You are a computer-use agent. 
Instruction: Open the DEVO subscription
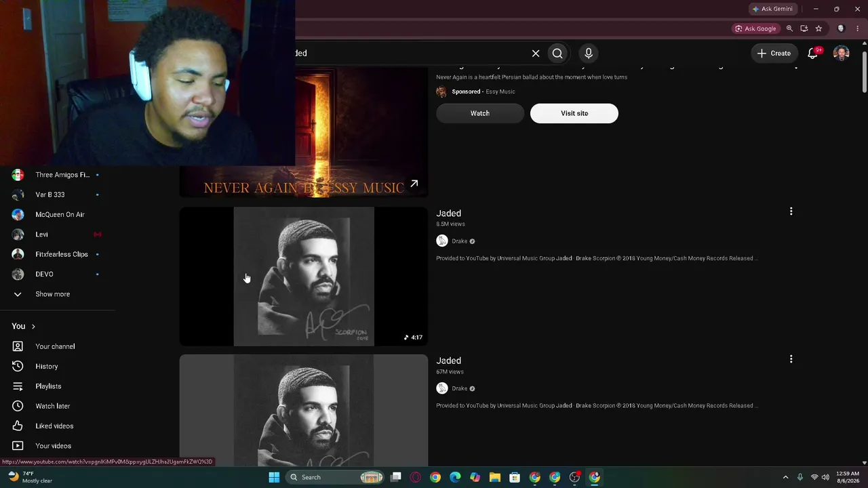[58, 274]
